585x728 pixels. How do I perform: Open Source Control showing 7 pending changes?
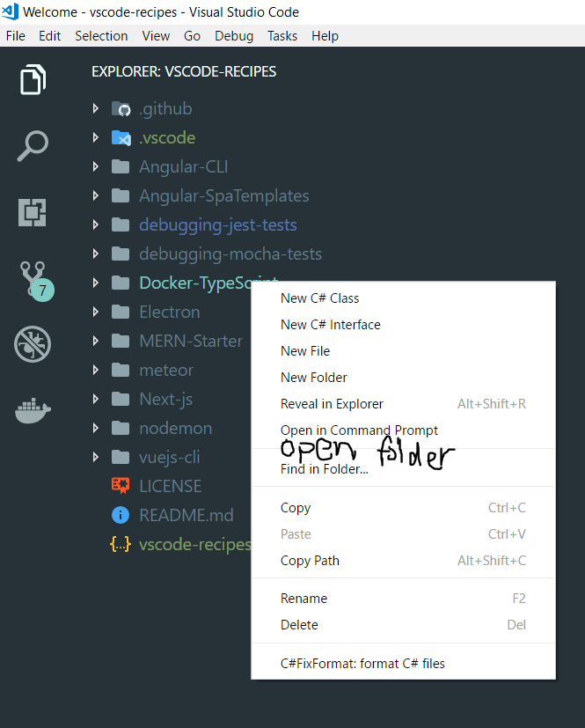click(x=32, y=278)
